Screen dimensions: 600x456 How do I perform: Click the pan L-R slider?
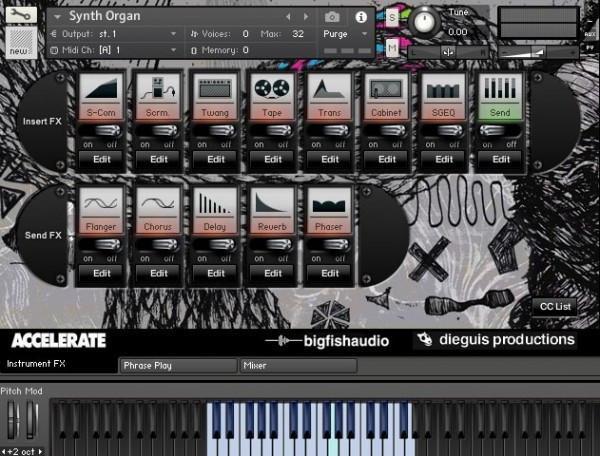[448, 52]
